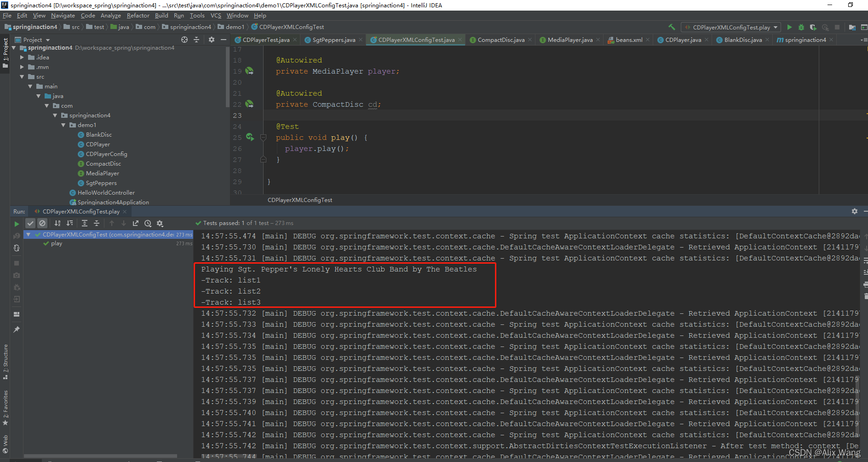Open Web tool window
This screenshot has height=462, width=868.
[x=6, y=444]
